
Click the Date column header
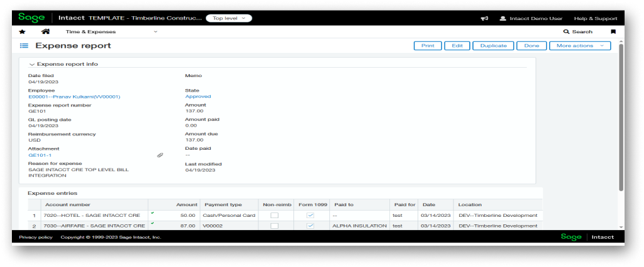click(435, 204)
